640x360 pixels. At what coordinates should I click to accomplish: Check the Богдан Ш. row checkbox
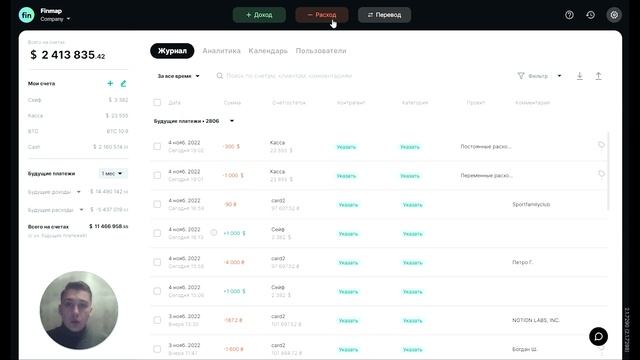[x=157, y=349]
